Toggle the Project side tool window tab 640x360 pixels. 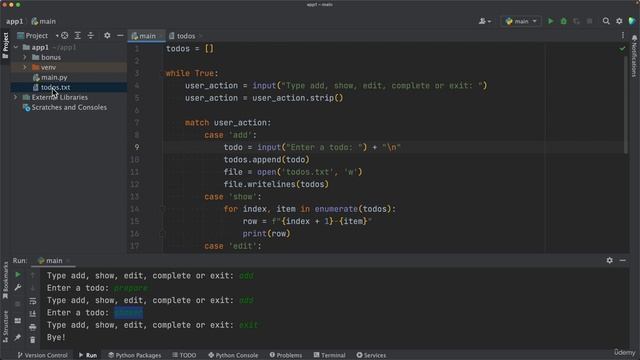[5, 45]
